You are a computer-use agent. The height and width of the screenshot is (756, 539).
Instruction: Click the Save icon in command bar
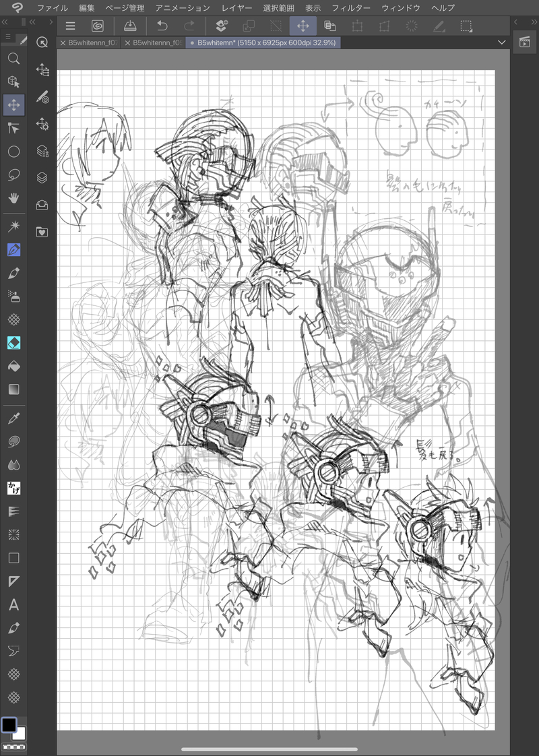(x=130, y=26)
